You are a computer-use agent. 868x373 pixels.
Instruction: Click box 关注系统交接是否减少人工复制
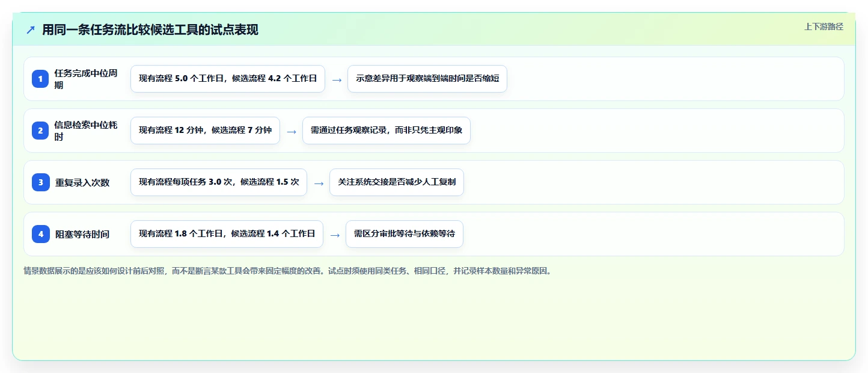point(397,182)
